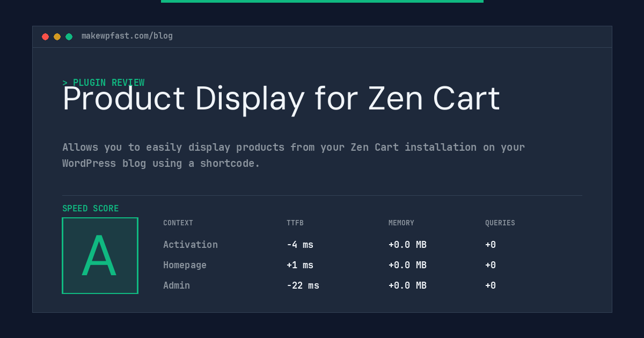Screen dimensions: 644x338
Task: Click the plugin description paragraph
Action: tap(294, 155)
